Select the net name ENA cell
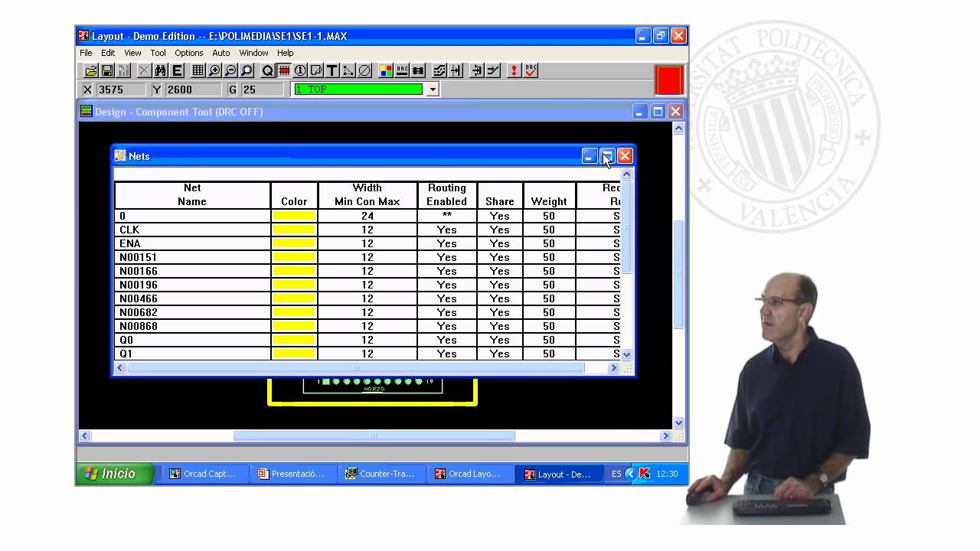This screenshot has width=980, height=551. point(192,243)
